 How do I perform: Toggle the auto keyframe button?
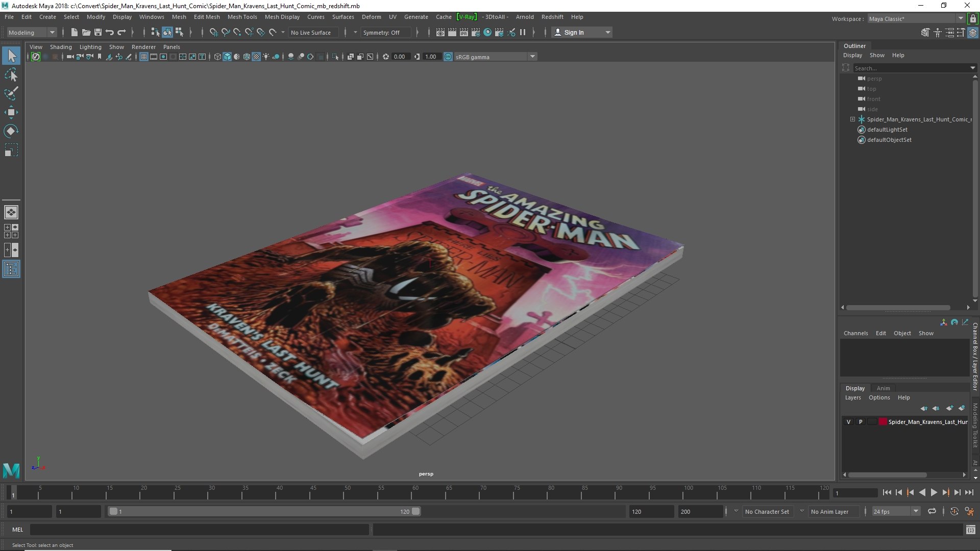click(954, 511)
